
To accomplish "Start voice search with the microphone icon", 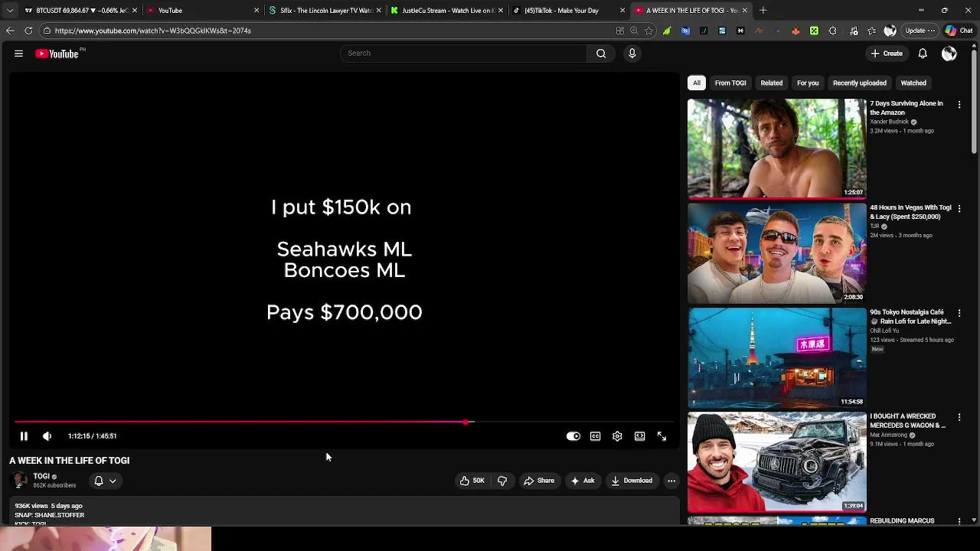I will click(632, 54).
